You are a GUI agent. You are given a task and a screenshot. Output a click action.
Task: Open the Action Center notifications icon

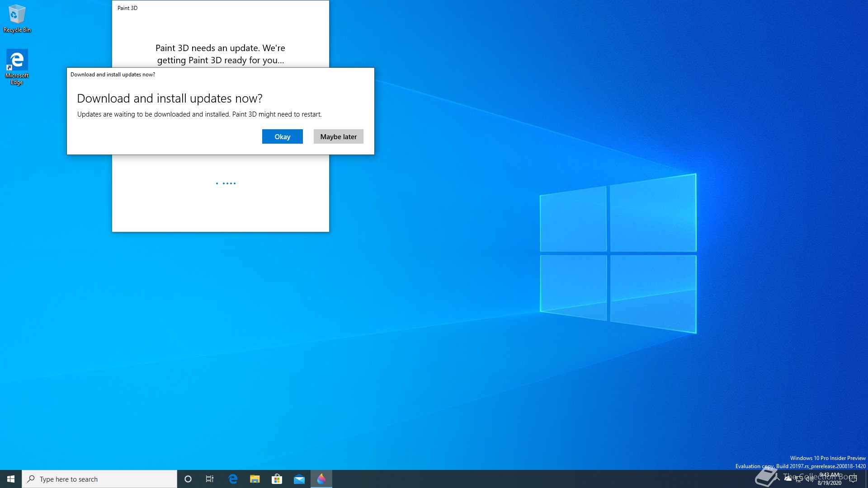click(853, 479)
